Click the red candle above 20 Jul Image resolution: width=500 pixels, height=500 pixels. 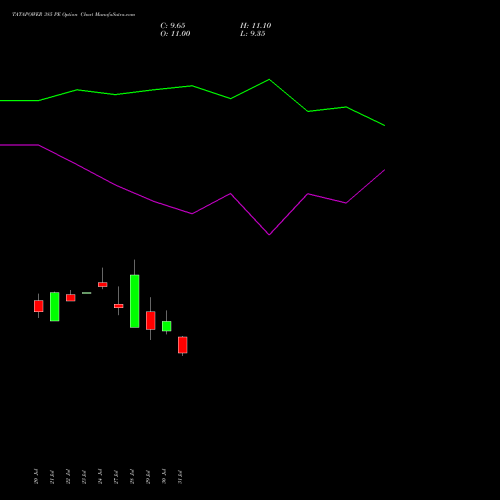click(39, 306)
